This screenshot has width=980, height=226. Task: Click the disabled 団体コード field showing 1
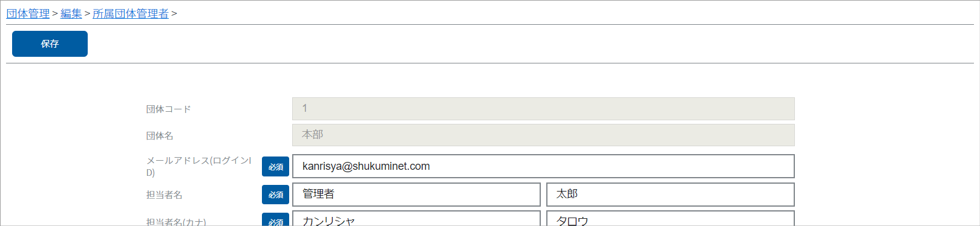point(543,109)
